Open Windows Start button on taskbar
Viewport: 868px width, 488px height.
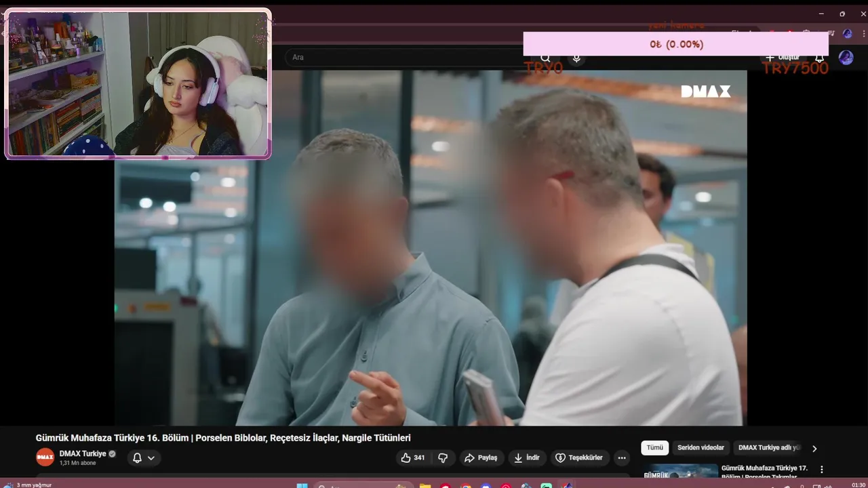point(302,485)
